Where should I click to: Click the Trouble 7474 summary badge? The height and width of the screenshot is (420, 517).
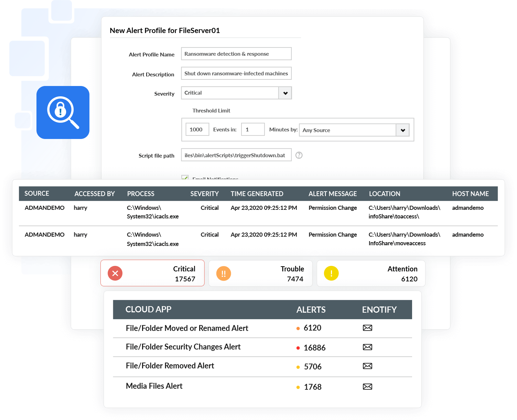260,273
